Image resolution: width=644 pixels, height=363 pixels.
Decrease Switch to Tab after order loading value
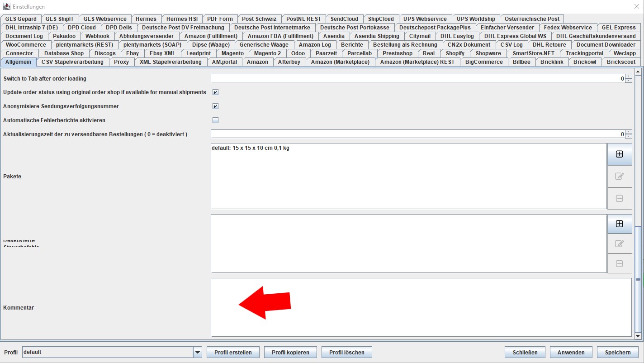pyautogui.click(x=629, y=80)
